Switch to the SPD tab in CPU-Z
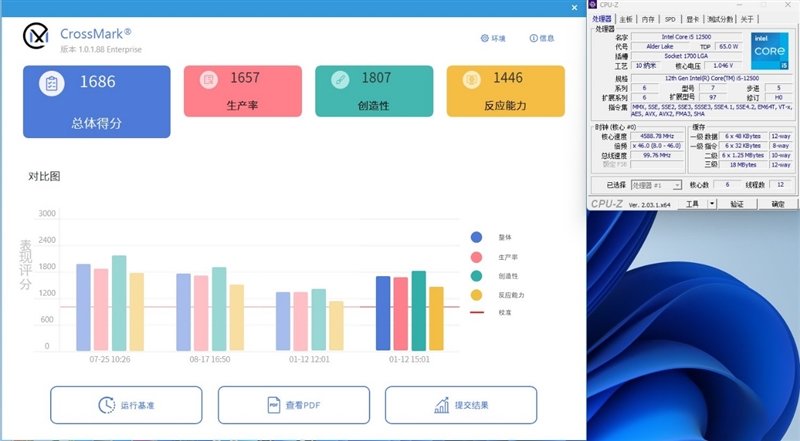The height and width of the screenshot is (441, 800). coord(670,19)
